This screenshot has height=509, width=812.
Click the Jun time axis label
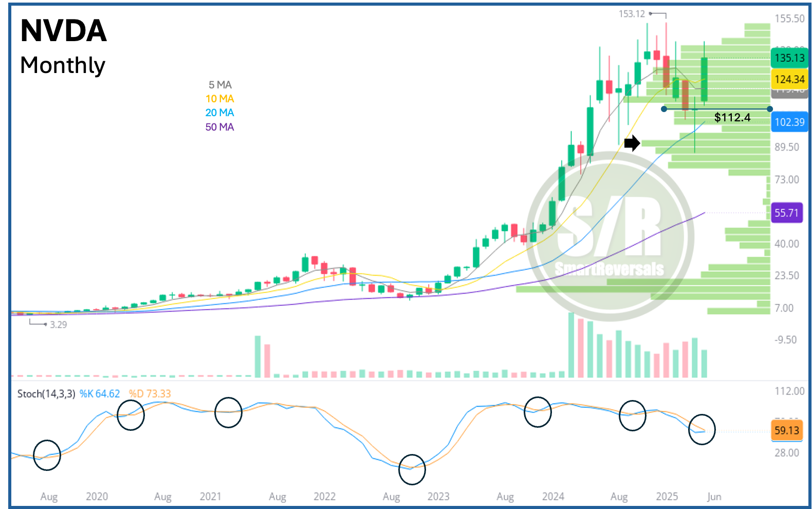[714, 497]
